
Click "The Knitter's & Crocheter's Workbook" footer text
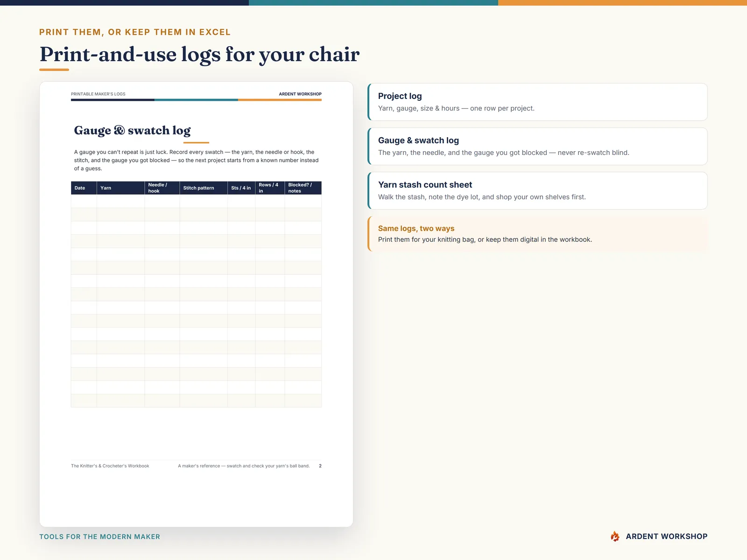(x=110, y=466)
